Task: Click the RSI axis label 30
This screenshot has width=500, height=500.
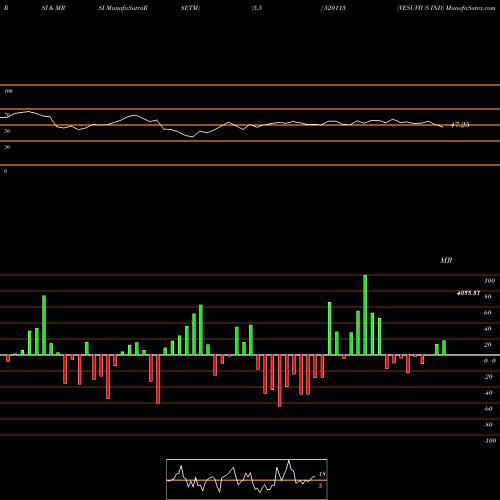Action: (7, 147)
